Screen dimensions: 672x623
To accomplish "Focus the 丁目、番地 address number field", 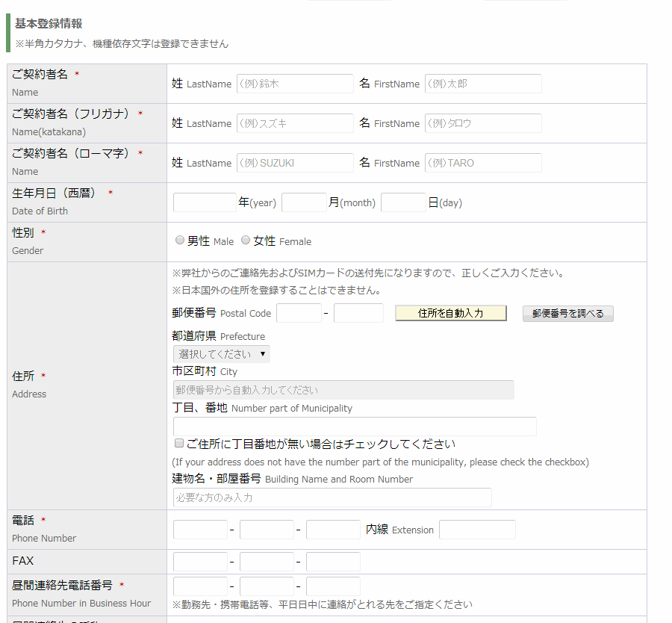I will (355, 427).
